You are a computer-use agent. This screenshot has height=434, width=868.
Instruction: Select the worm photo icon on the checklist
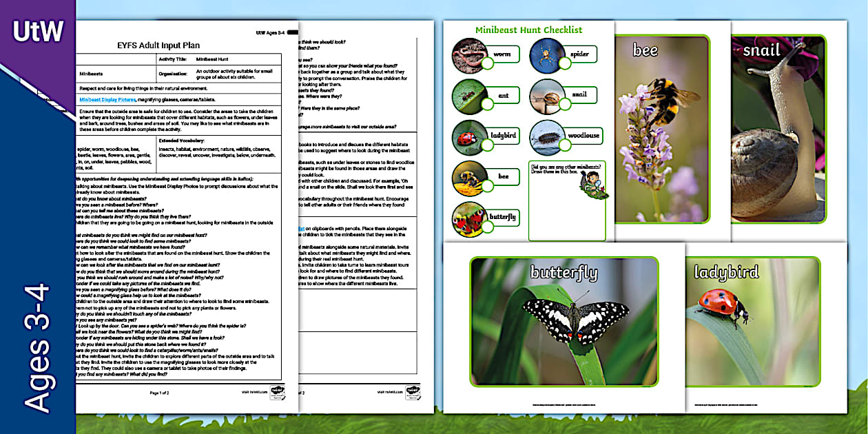click(x=470, y=56)
